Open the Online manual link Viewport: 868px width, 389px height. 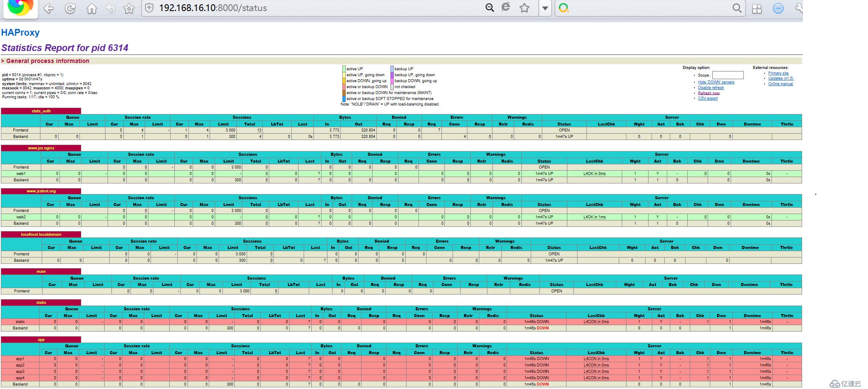pyautogui.click(x=780, y=84)
